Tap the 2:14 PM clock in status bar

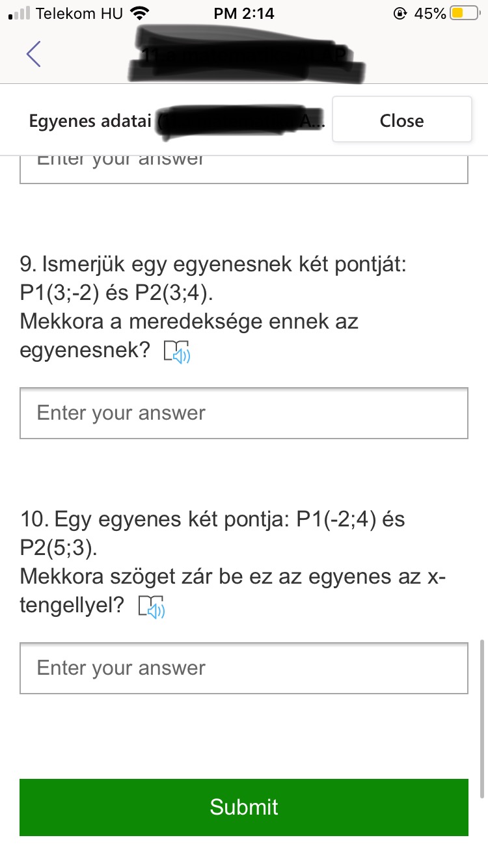(x=244, y=14)
